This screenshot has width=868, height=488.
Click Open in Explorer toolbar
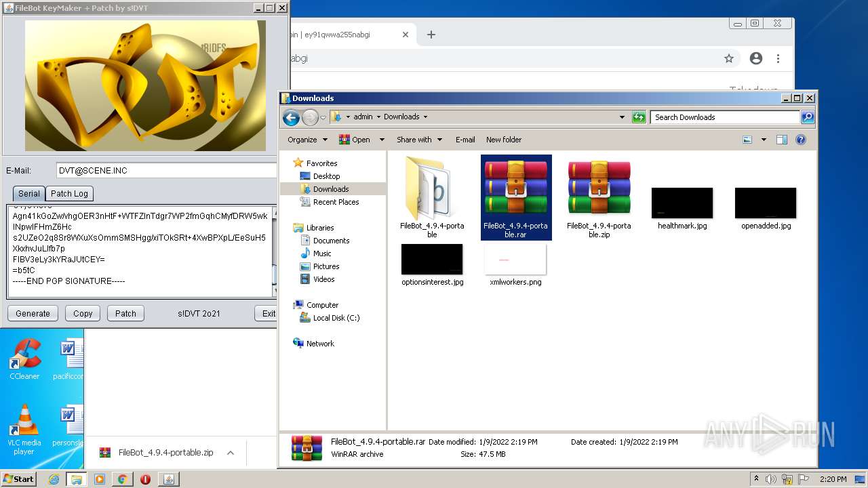(355, 140)
